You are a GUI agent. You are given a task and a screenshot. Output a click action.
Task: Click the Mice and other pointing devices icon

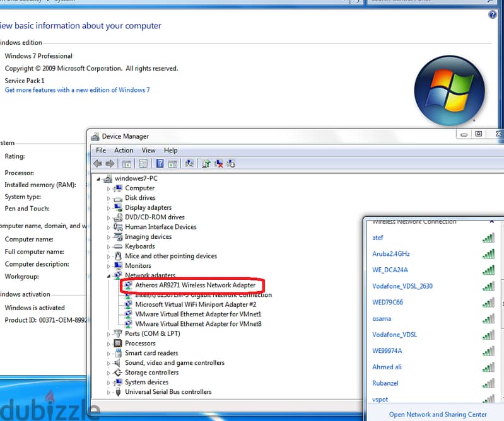[118, 256]
